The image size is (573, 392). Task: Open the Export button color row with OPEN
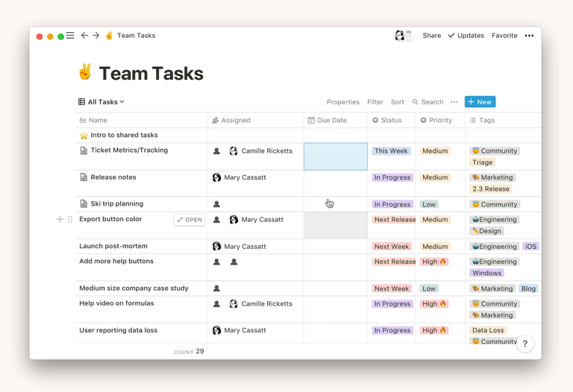pyautogui.click(x=190, y=220)
